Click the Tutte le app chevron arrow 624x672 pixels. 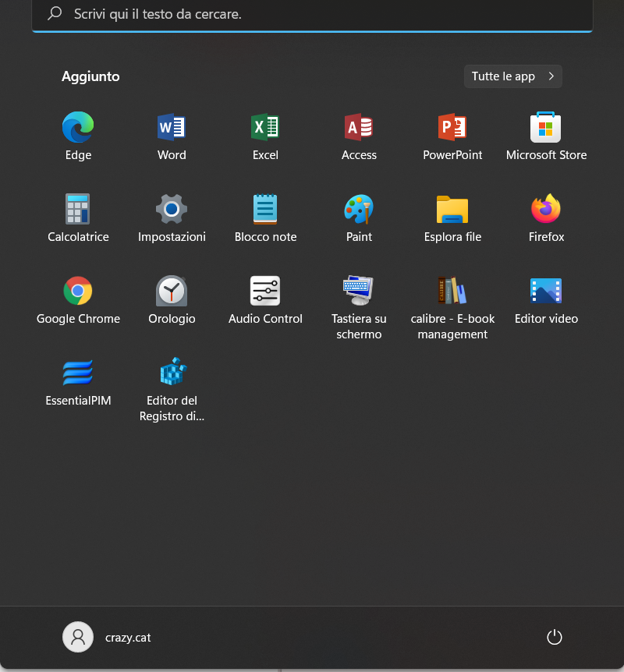pos(551,76)
